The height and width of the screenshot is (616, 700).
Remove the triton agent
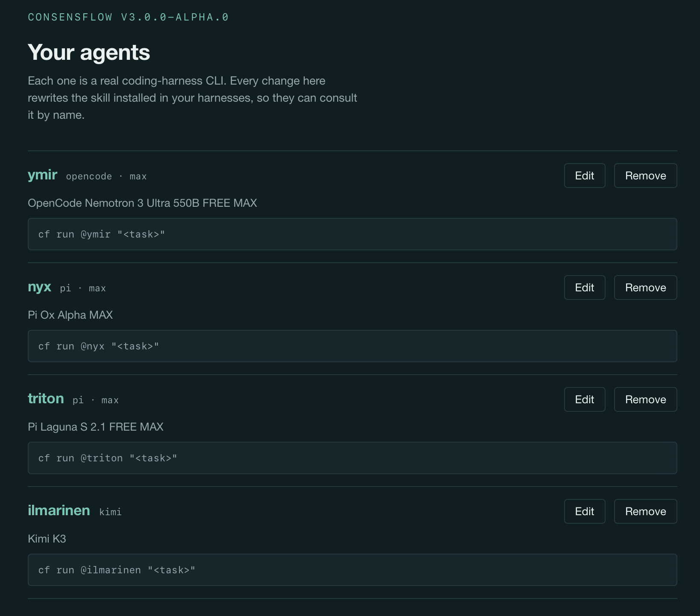pyautogui.click(x=645, y=399)
